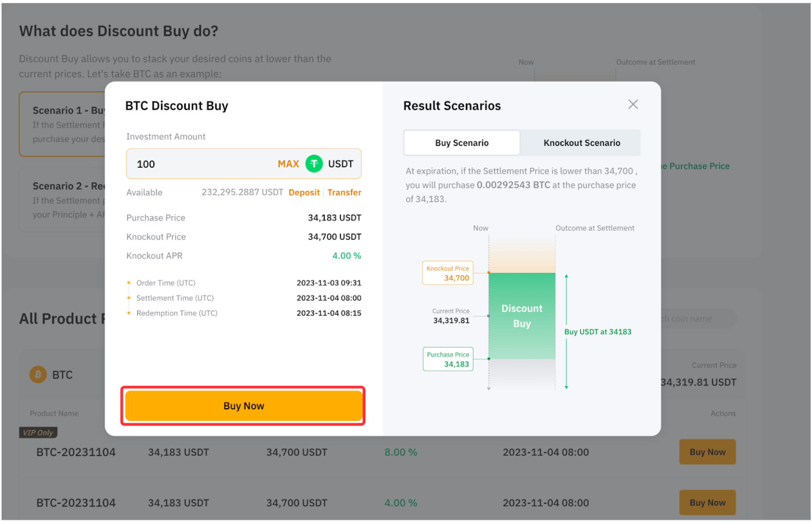
Task: Select the Scenario 2 card in background
Action: (62, 200)
